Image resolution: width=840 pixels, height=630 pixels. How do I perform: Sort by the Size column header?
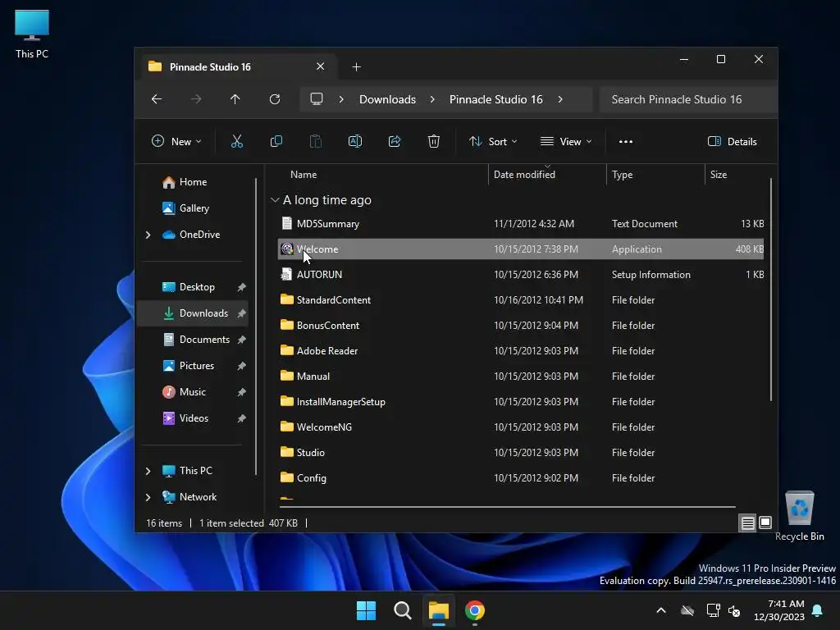(719, 175)
